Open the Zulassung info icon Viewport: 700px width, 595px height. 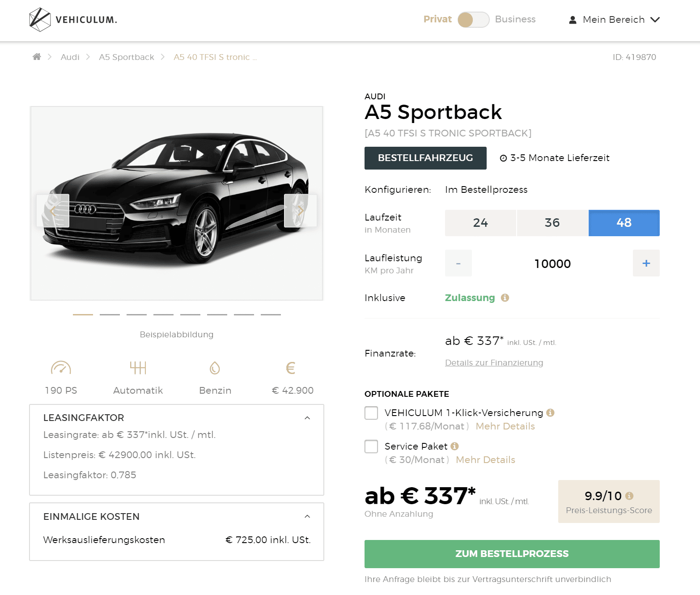coord(505,298)
